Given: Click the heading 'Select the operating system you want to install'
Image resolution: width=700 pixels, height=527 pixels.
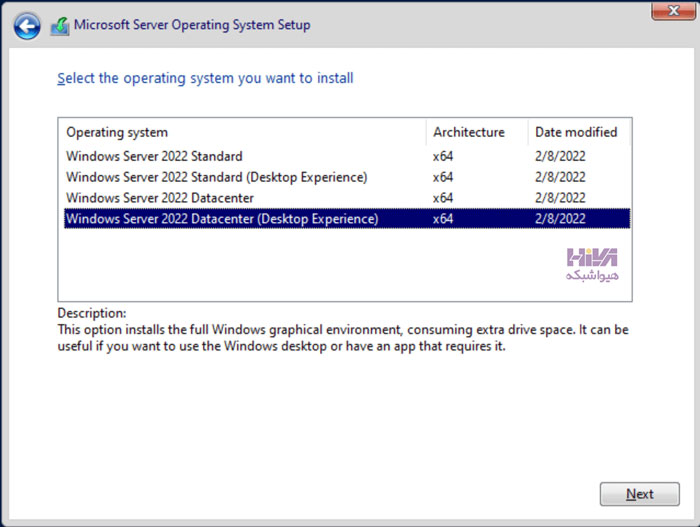Looking at the screenshot, I should click(x=205, y=79).
